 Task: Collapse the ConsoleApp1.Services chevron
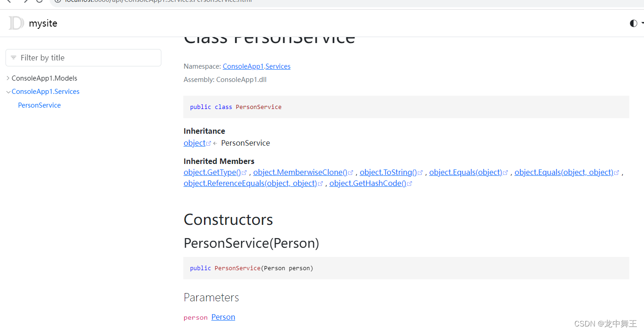tap(8, 92)
